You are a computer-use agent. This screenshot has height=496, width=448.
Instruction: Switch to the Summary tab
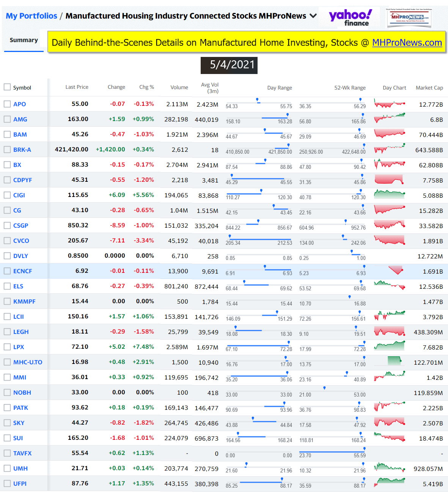point(24,40)
